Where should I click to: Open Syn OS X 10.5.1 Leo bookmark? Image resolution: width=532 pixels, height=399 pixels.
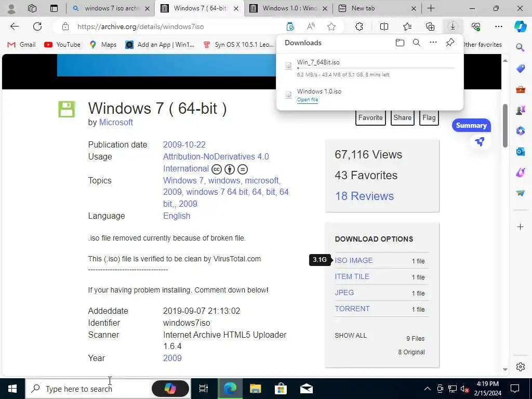click(238, 45)
